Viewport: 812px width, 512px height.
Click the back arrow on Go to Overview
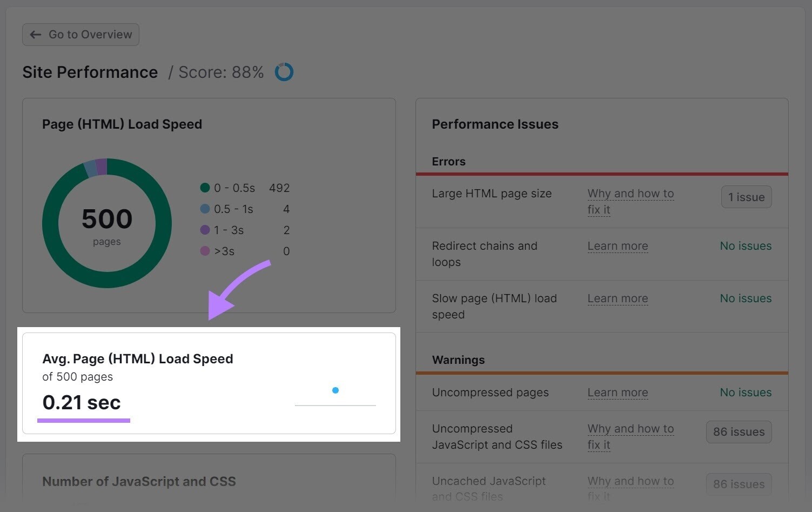tap(36, 34)
